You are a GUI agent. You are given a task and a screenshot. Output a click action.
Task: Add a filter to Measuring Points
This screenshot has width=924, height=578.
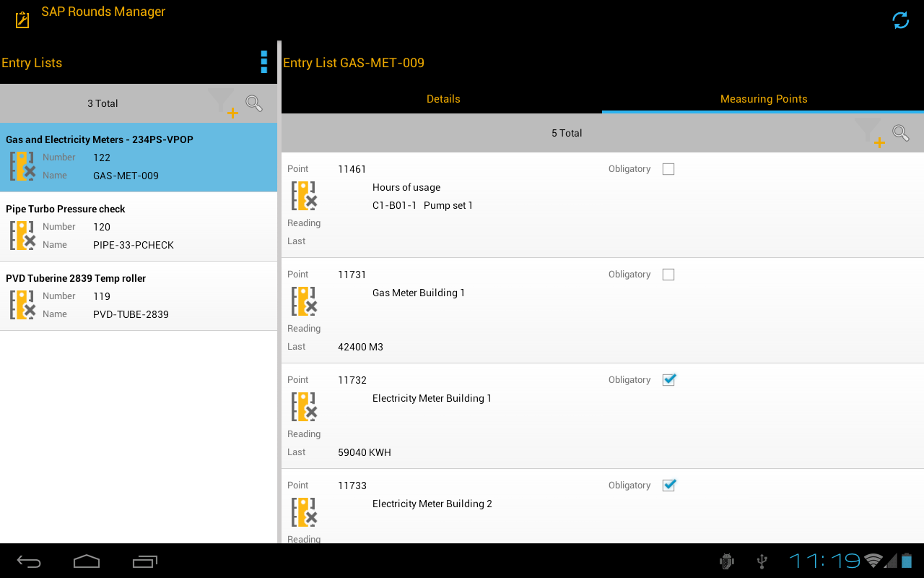coord(870,134)
